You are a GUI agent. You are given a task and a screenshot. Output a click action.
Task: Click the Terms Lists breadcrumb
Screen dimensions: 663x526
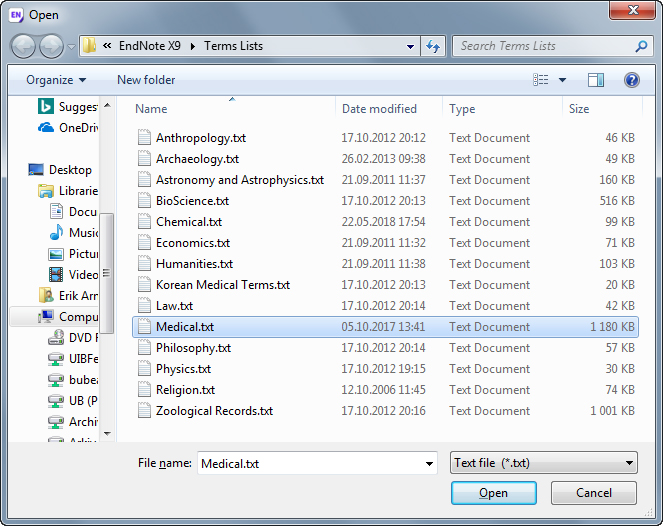[x=233, y=46]
